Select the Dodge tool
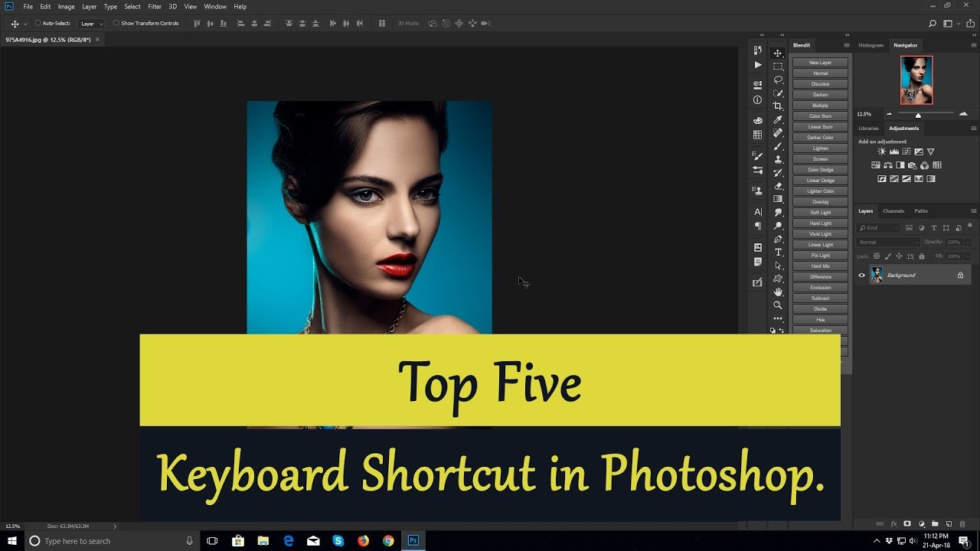 (778, 226)
